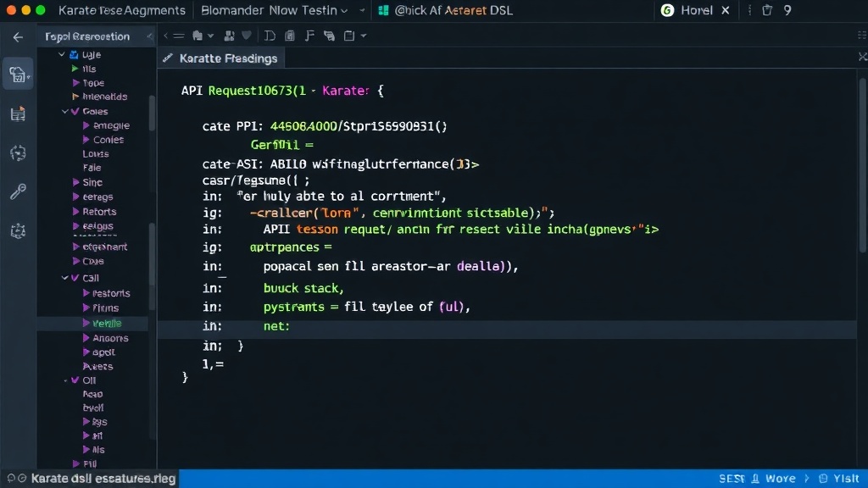
Task: Select the Coas tree item
Action: tap(92, 261)
